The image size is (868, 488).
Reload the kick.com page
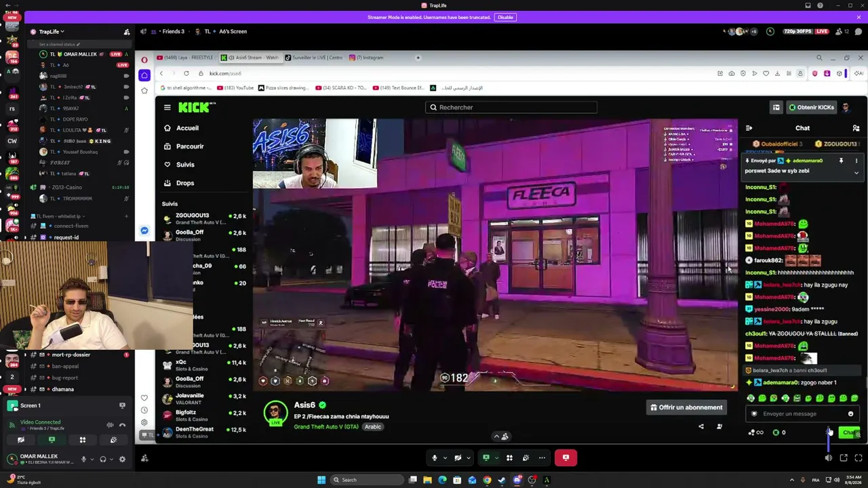coord(186,73)
